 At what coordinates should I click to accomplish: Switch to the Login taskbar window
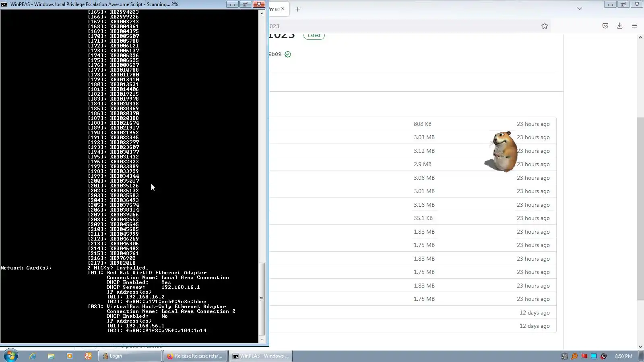tap(130, 356)
